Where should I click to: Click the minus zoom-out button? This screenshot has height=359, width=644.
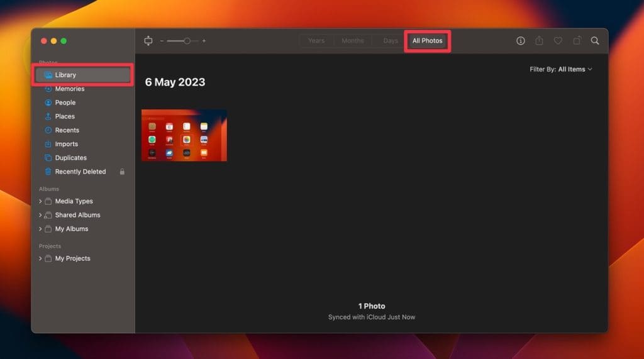(x=162, y=41)
